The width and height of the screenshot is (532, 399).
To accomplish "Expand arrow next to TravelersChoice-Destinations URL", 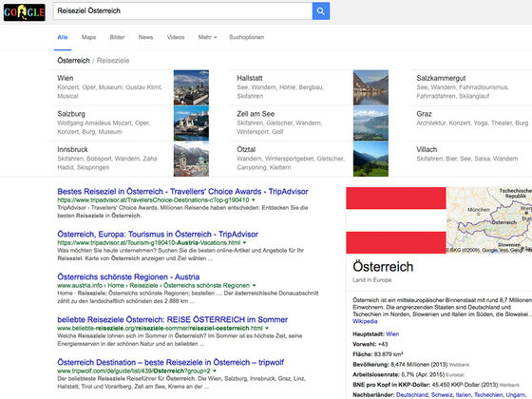I will point(254,200).
